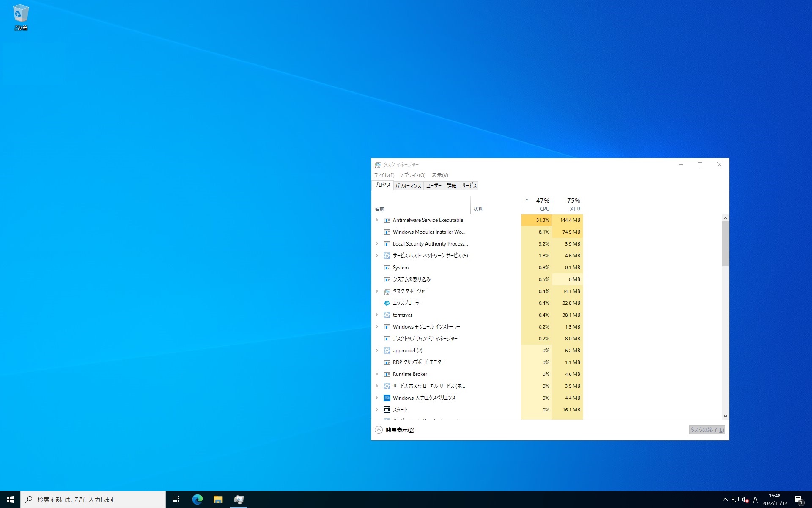The width and height of the screenshot is (812, 508).
Task: Click the appmodel (2) gear icon
Action: pos(387,351)
